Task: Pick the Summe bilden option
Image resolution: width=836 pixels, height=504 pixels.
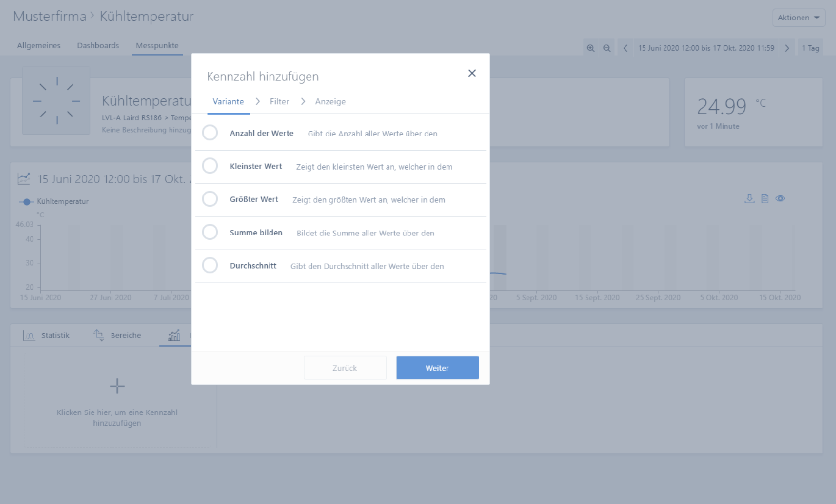Action: click(x=210, y=232)
